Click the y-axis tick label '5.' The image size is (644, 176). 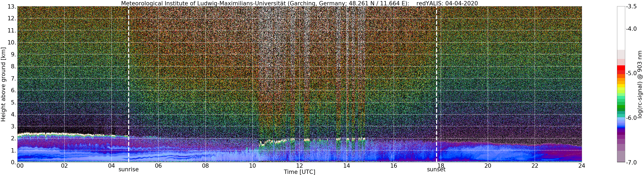tap(13, 102)
